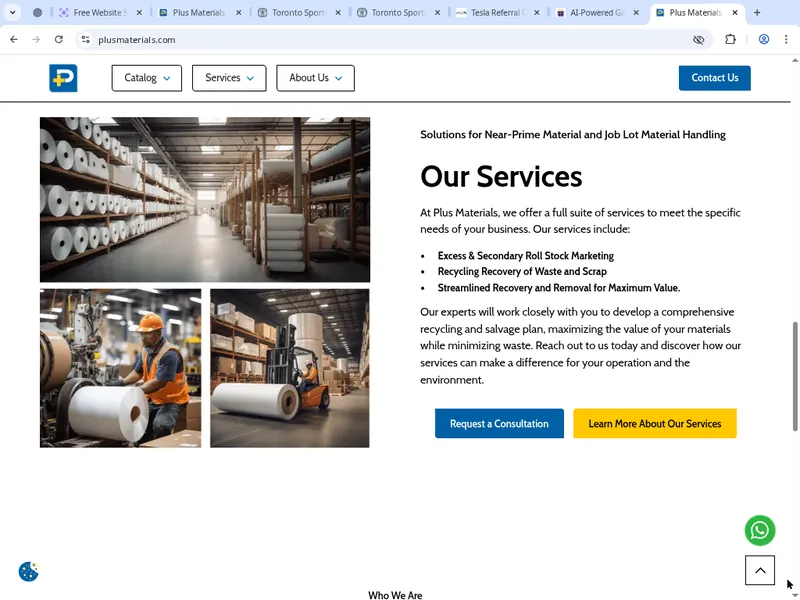This screenshot has height=600, width=800.
Task: Open WhatsApp chat button
Action: pos(760,531)
